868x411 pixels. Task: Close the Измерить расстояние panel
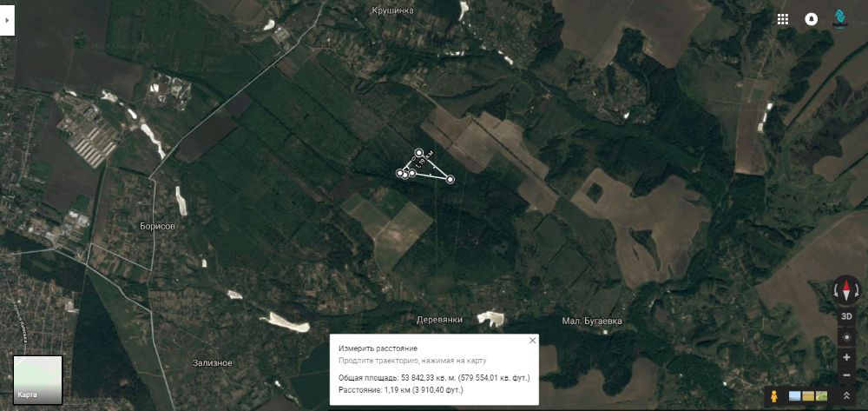[533, 340]
